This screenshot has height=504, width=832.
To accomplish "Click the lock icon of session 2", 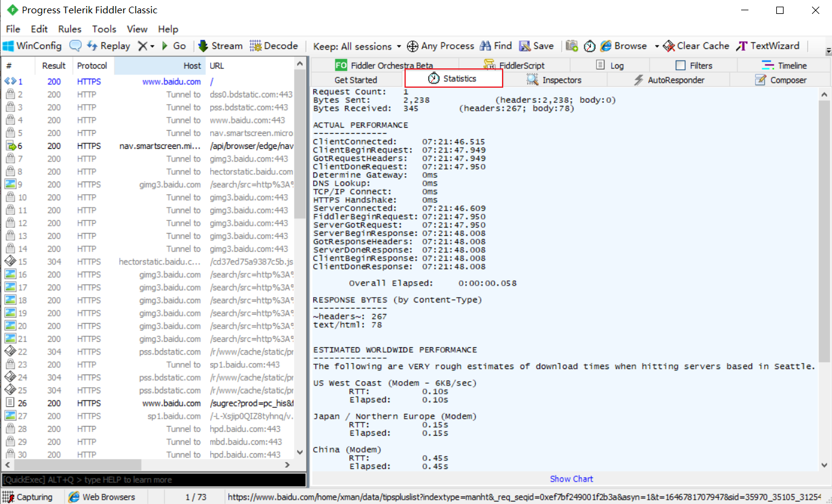I will 10,94.
